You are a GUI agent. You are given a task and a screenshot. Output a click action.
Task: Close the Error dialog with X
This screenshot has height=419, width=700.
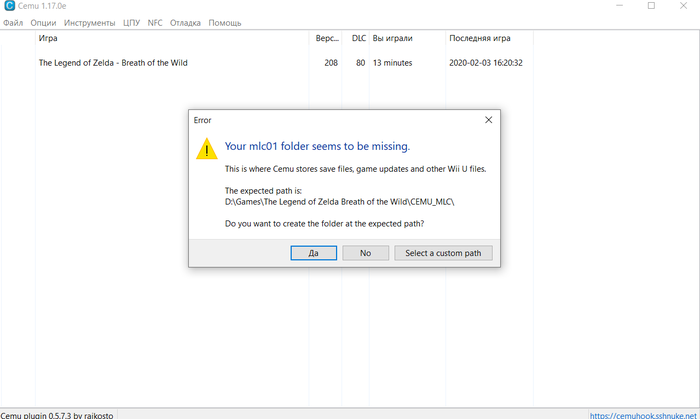(x=488, y=120)
